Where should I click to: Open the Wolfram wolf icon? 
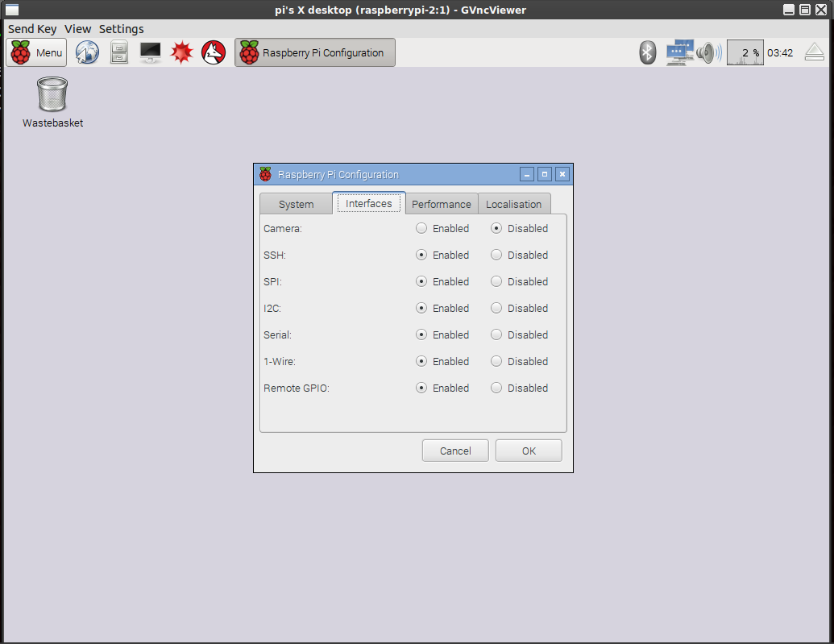click(214, 52)
